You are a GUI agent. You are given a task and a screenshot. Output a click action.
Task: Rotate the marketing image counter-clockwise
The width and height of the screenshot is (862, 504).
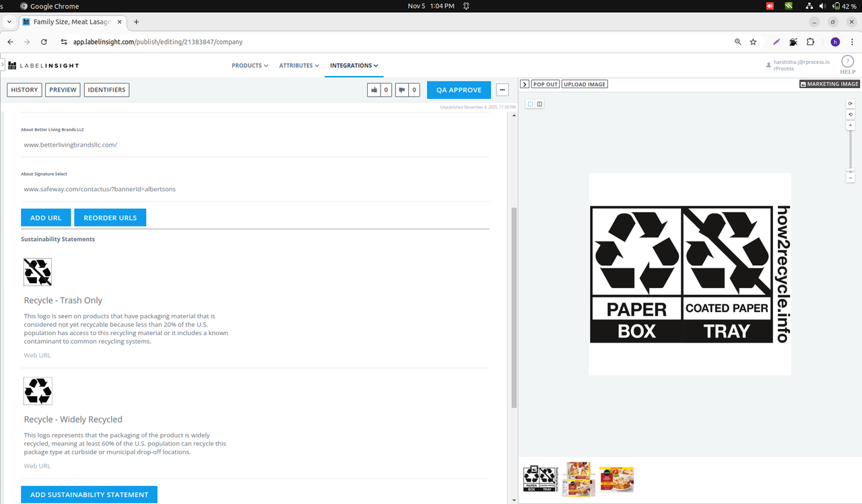(x=850, y=114)
